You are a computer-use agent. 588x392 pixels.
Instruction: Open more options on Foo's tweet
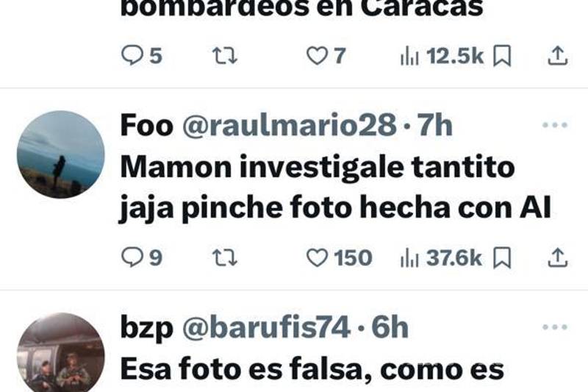[x=555, y=125]
